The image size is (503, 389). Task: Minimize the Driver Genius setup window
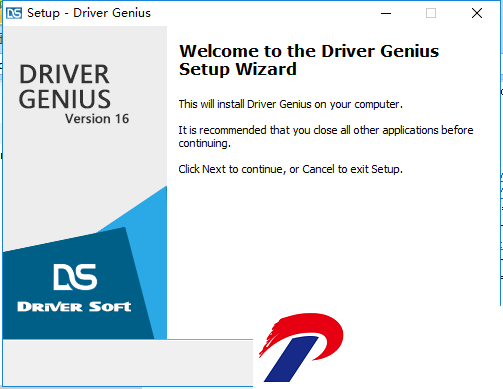point(386,13)
